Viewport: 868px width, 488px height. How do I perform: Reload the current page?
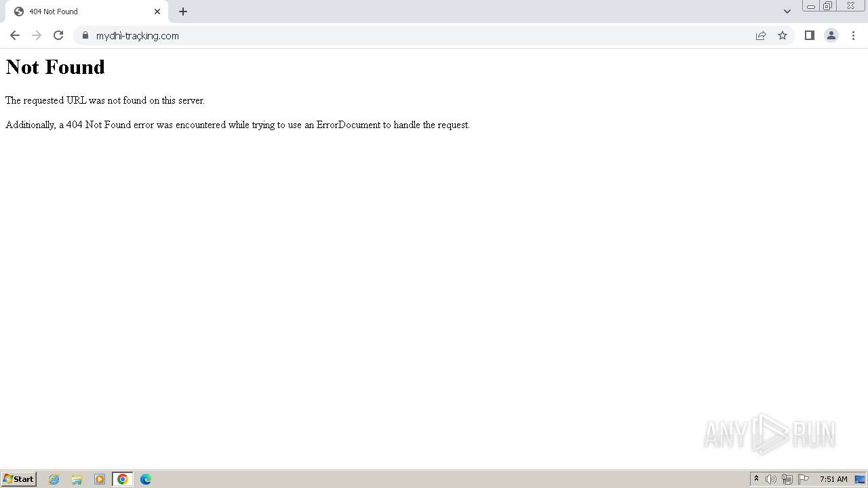58,35
